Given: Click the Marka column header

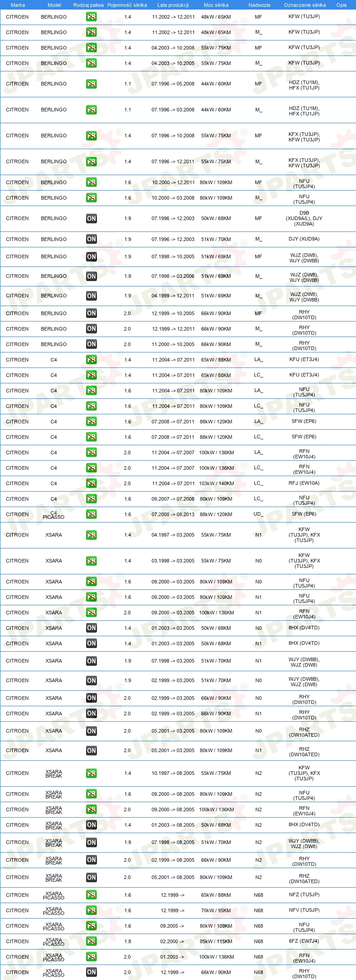Looking at the screenshot, I should [x=18, y=5].
